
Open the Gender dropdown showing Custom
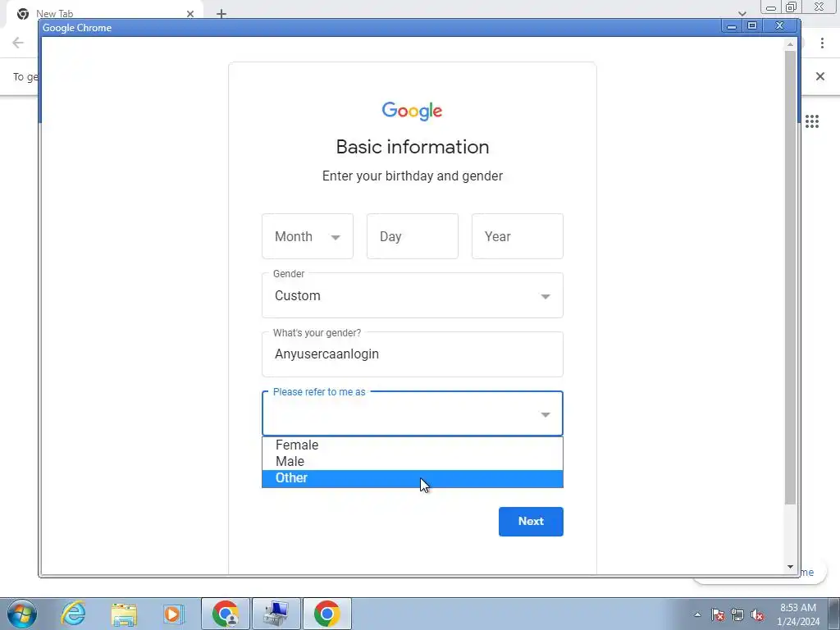point(413,295)
